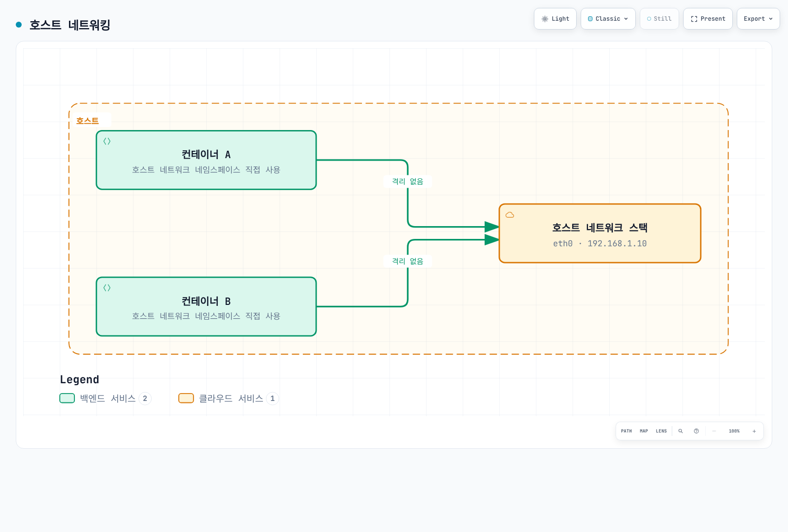
Task: Click the 클라우드 서비스 count badge 1
Action: tap(272, 399)
